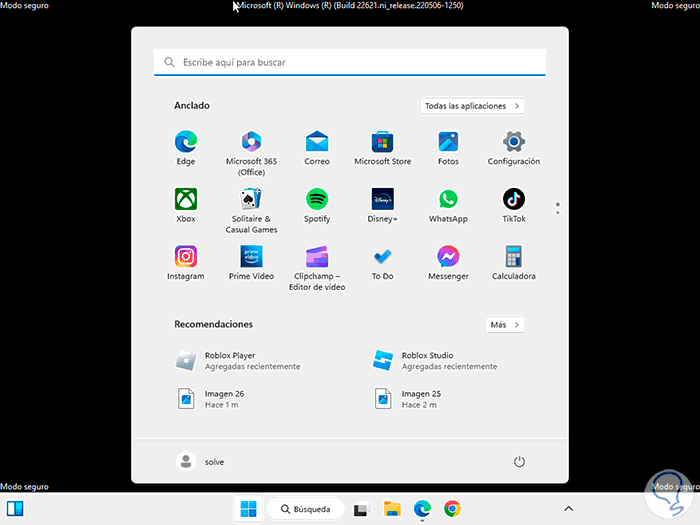The height and width of the screenshot is (525, 700).
Task: Open taskbar Búsqueda search box
Action: point(306,509)
